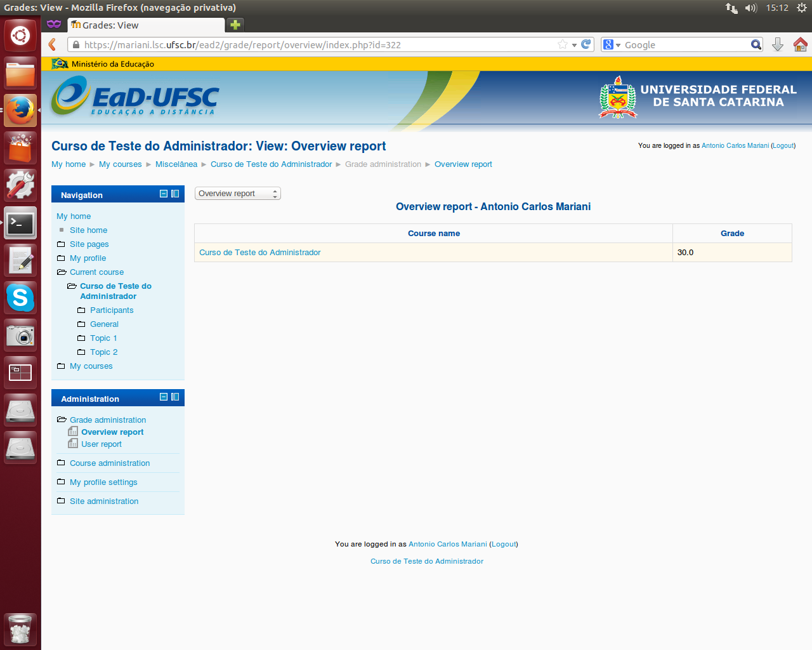Collapse the Grade administration folder
Viewport: 812px width, 650px height.
click(x=62, y=420)
